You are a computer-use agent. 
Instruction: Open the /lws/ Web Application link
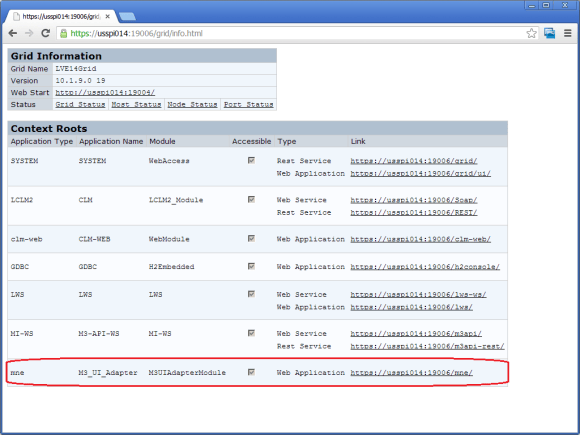click(411, 307)
